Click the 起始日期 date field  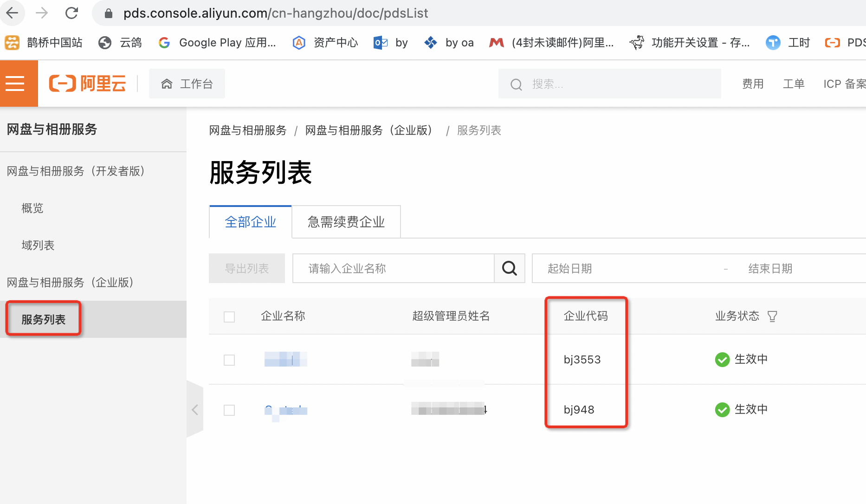point(570,269)
